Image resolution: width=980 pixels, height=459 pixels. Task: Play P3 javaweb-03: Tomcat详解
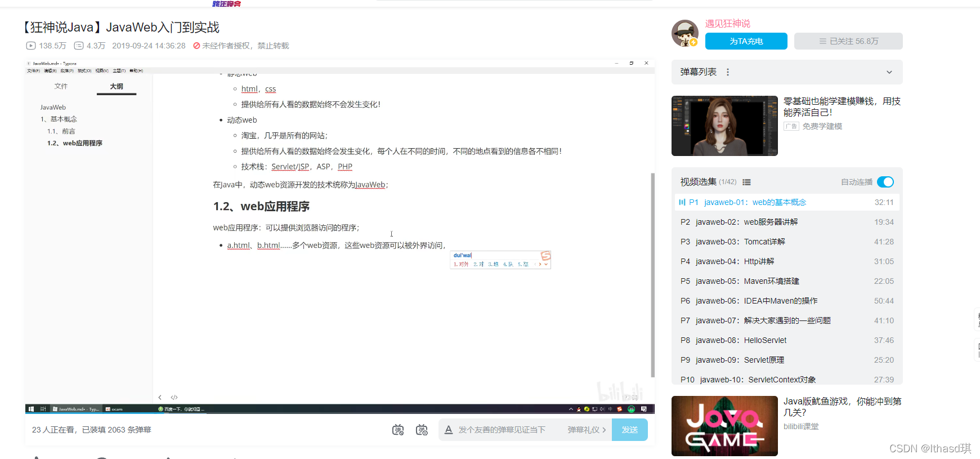(x=787, y=242)
